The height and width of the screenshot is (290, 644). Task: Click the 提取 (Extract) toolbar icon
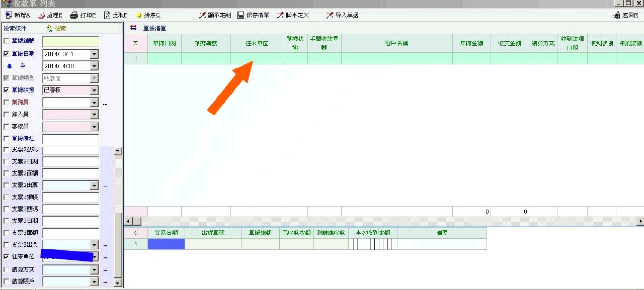click(107, 15)
